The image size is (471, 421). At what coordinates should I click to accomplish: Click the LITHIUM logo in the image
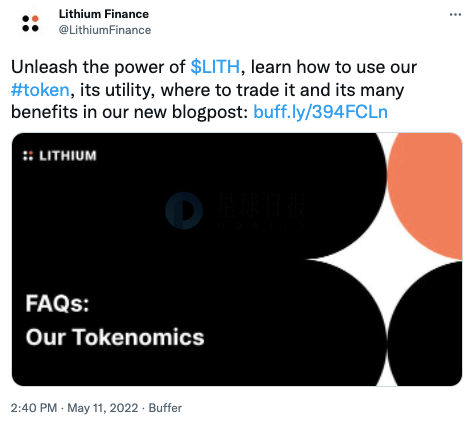point(60,156)
